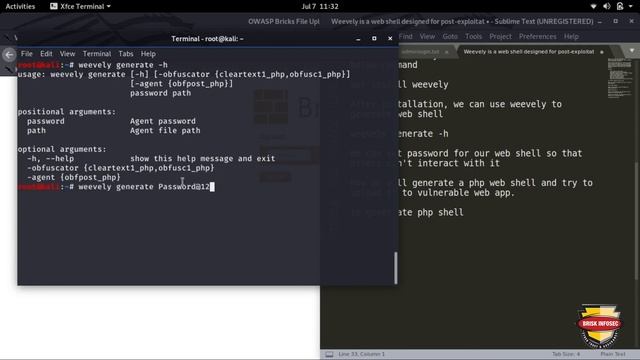Open Sublime Text View menu
This screenshot has height=360, width=640.
(x=427, y=36)
